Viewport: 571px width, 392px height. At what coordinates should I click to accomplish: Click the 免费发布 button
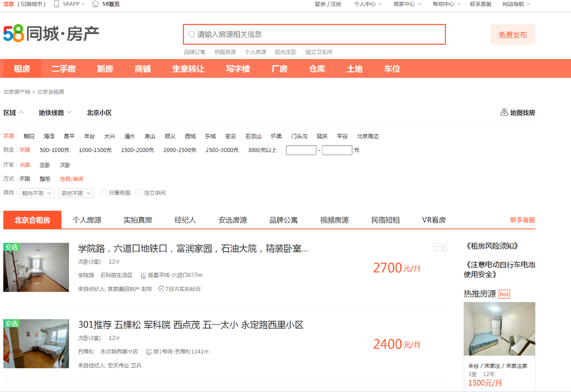click(512, 34)
